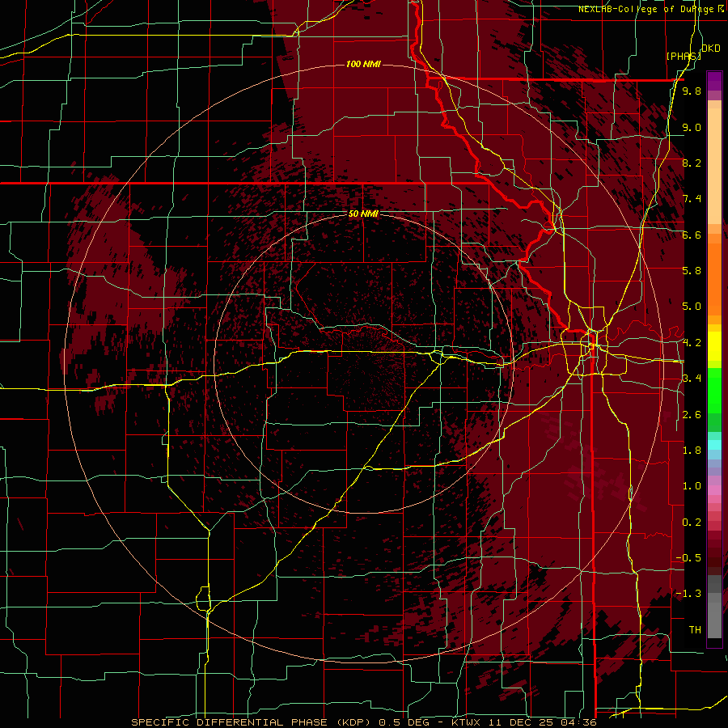The height and width of the screenshot is (728, 728).
Task: Click the -1.3 value on the color scale
Action: [688, 594]
